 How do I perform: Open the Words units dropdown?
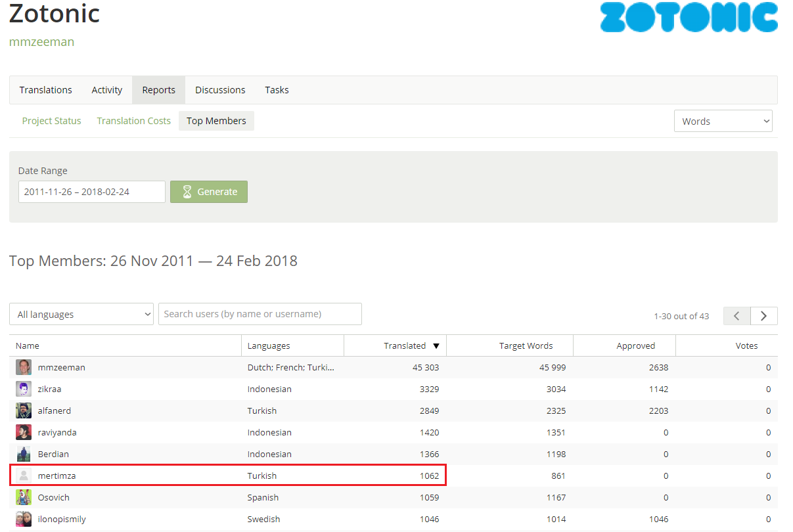pyautogui.click(x=723, y=121)
